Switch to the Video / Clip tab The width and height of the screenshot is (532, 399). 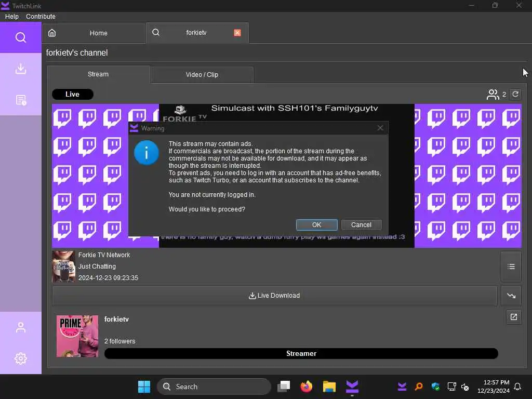[x=202, y=75]
